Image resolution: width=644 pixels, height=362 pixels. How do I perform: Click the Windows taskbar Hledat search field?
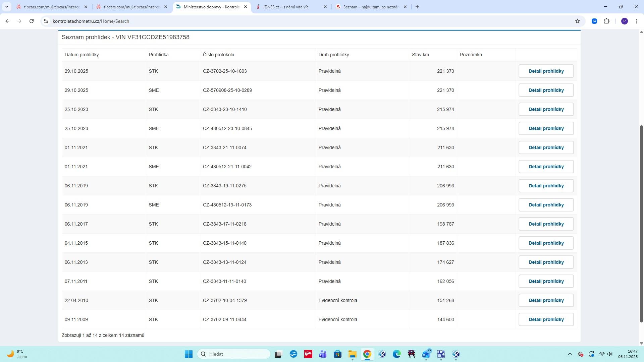pyautogui.click(x=235, y=354)
